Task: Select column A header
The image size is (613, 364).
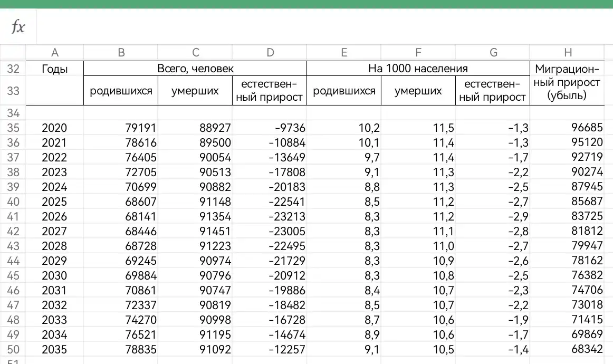Action: pyautogui.click(x=54, y=52)
